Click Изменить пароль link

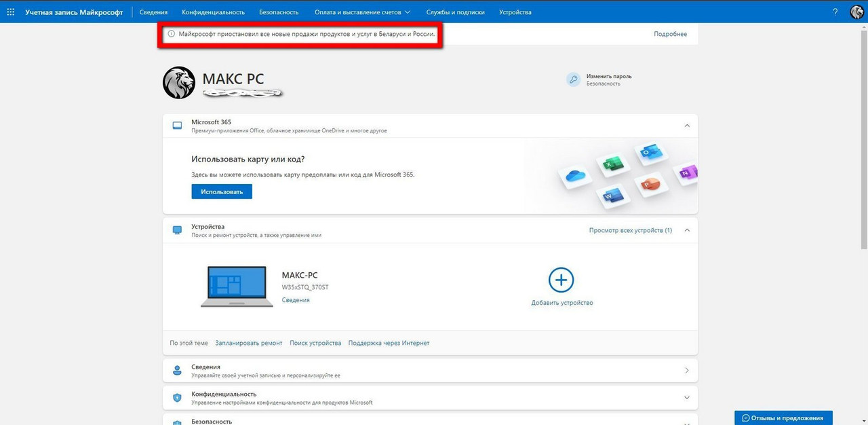[609, 76]
